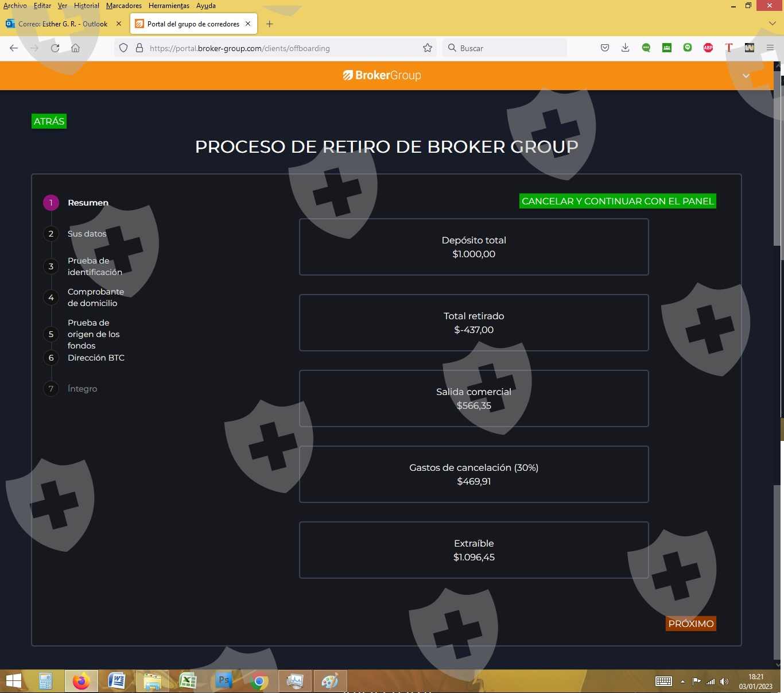Open the Ver menu
This screenshot has width=784, height=693.
(x=63, y=6)
